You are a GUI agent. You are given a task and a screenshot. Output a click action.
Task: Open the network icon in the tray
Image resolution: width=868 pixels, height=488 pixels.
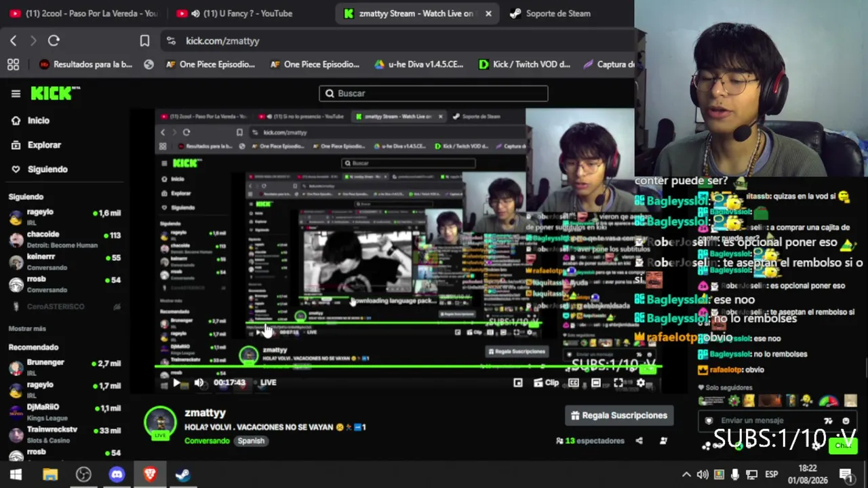point(751,474)
